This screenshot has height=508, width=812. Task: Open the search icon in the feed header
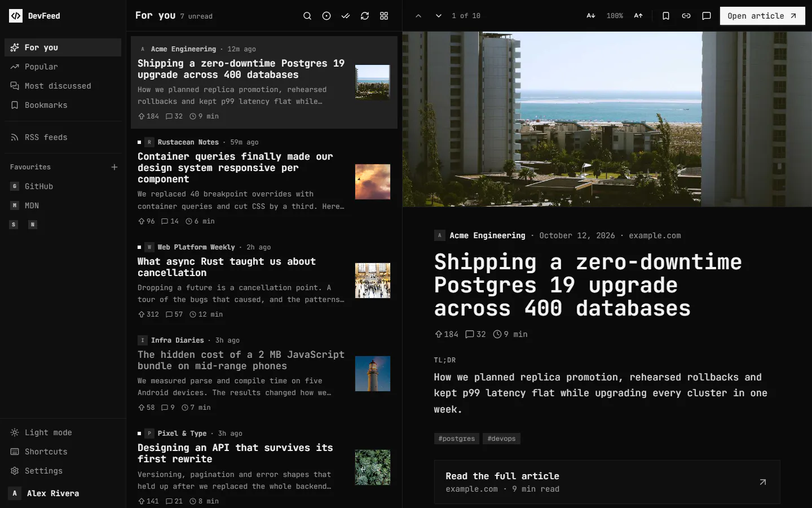click(x=307, y=16)
